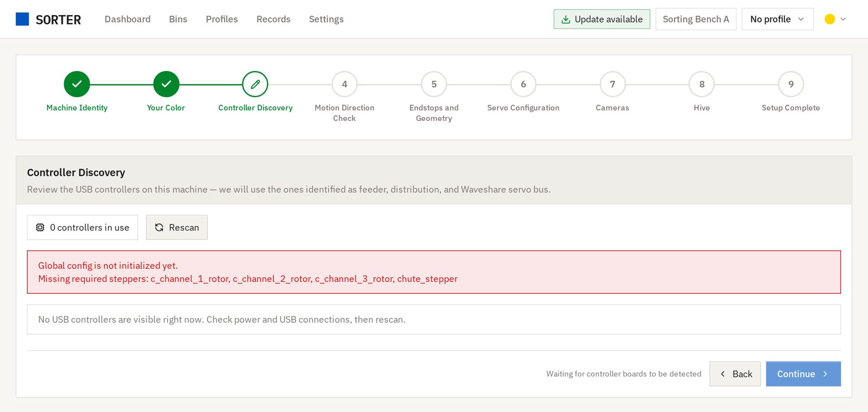Click the yellow user color dot

click(x=829, y=19)
